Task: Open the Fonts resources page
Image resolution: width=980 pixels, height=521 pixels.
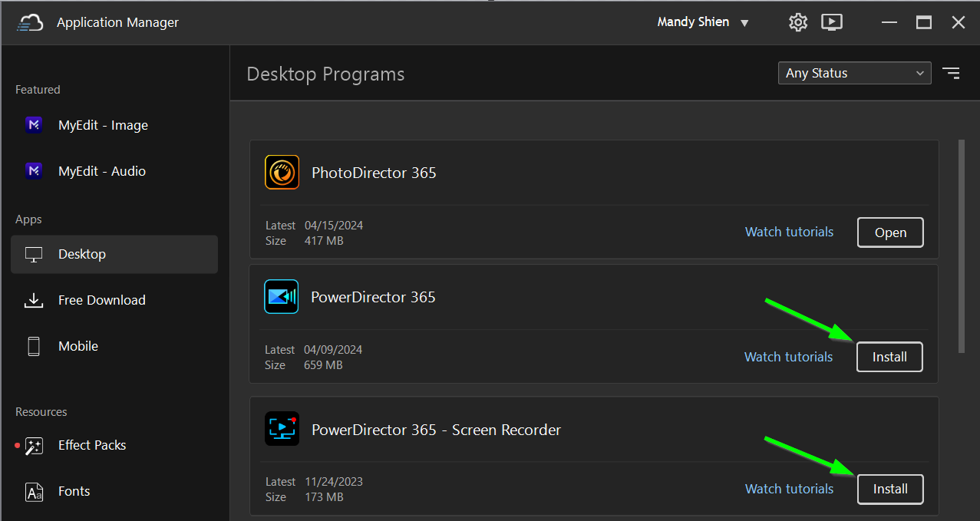Action: [x=74, y=491]
